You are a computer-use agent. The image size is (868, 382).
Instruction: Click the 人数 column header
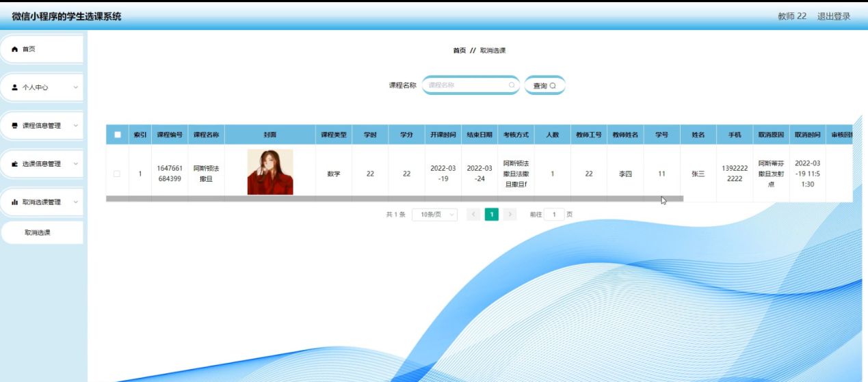(x=552, y=135)
